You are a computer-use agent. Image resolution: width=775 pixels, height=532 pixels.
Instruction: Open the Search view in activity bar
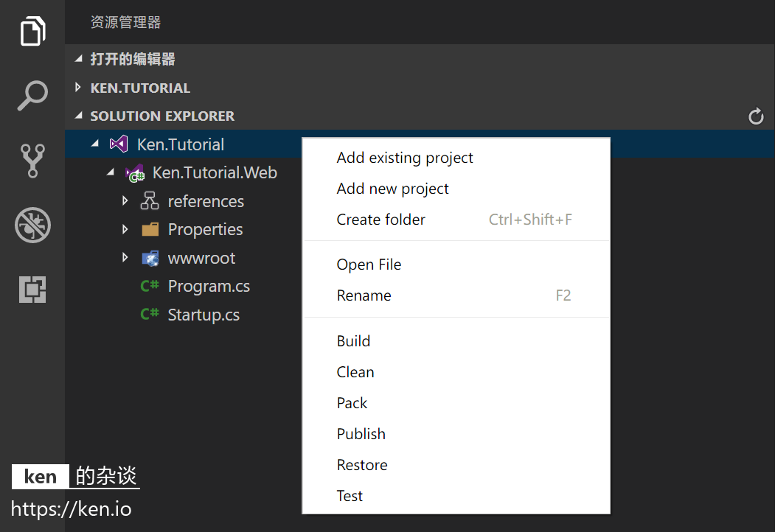[32, 95]
